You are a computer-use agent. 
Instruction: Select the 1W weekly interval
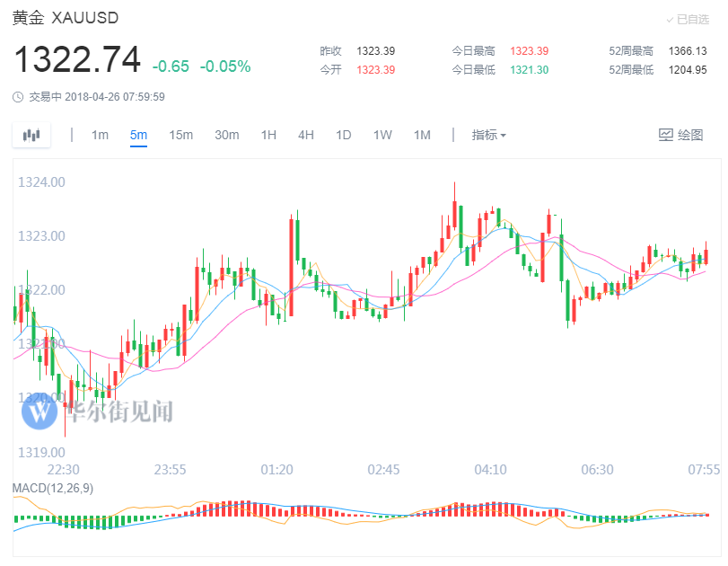[x=382, y=134]
